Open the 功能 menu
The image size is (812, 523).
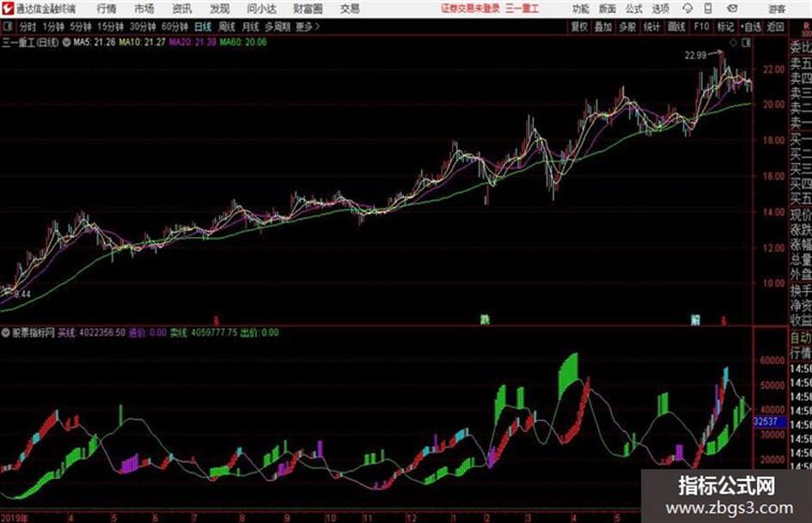pyautogui.click(x=581, y=9)
